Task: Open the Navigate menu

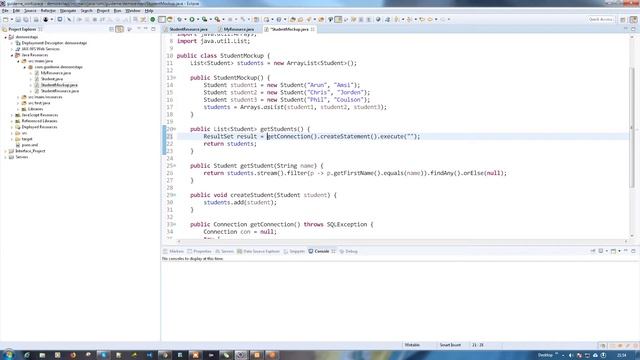Action: point(68,11)
